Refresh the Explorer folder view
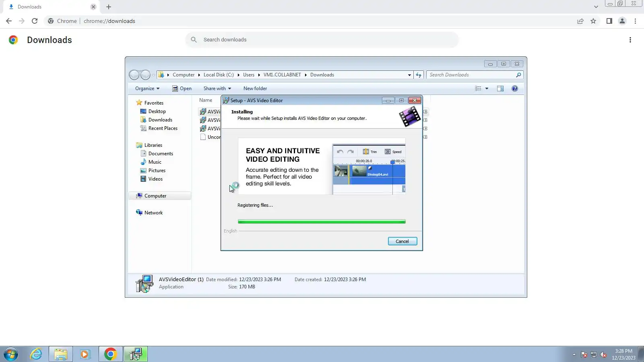 point(419,75)
